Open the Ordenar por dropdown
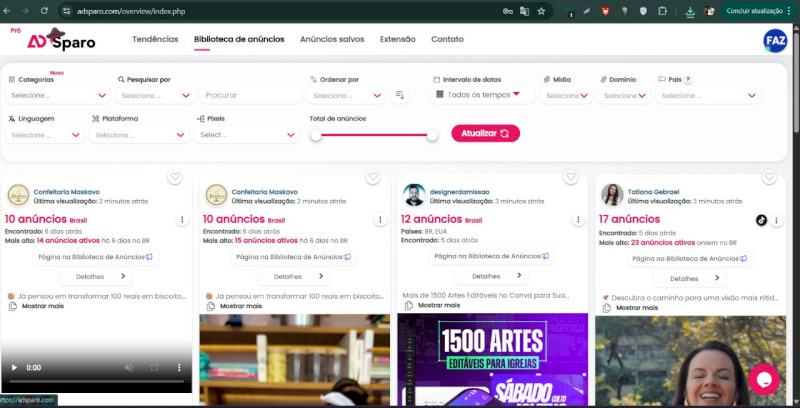Screen dimensions: 800x408 point(346,95)
